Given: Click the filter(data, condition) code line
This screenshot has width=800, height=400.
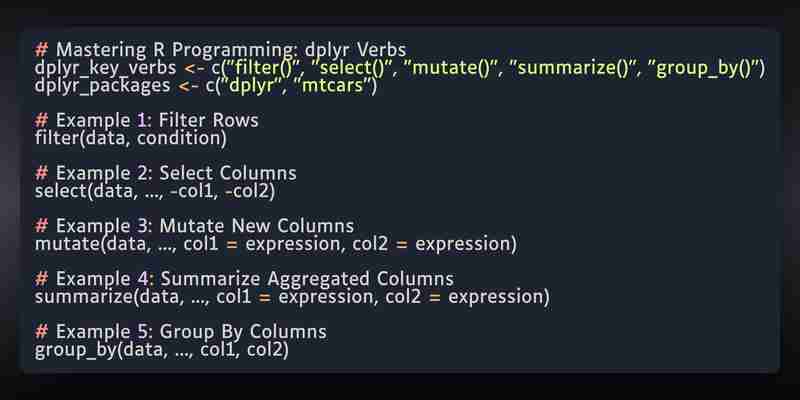Looking at the screenshot, I should pyautogui.click(x=131, y=138).
